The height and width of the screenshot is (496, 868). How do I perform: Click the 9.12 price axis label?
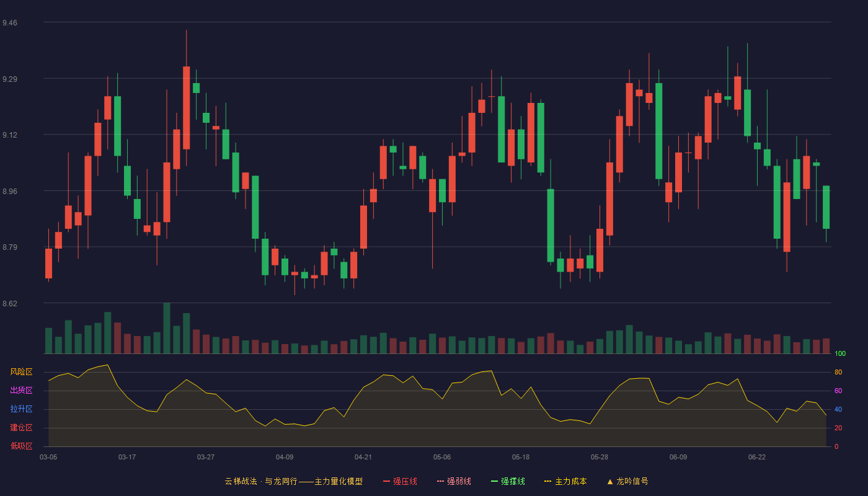pos(10,135)
